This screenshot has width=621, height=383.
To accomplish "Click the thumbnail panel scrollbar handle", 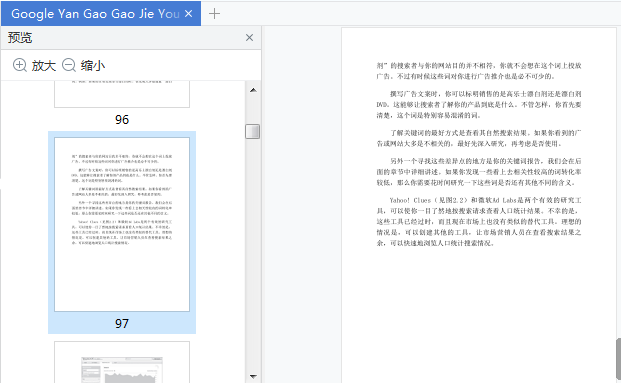I will [x=253, y=131].
